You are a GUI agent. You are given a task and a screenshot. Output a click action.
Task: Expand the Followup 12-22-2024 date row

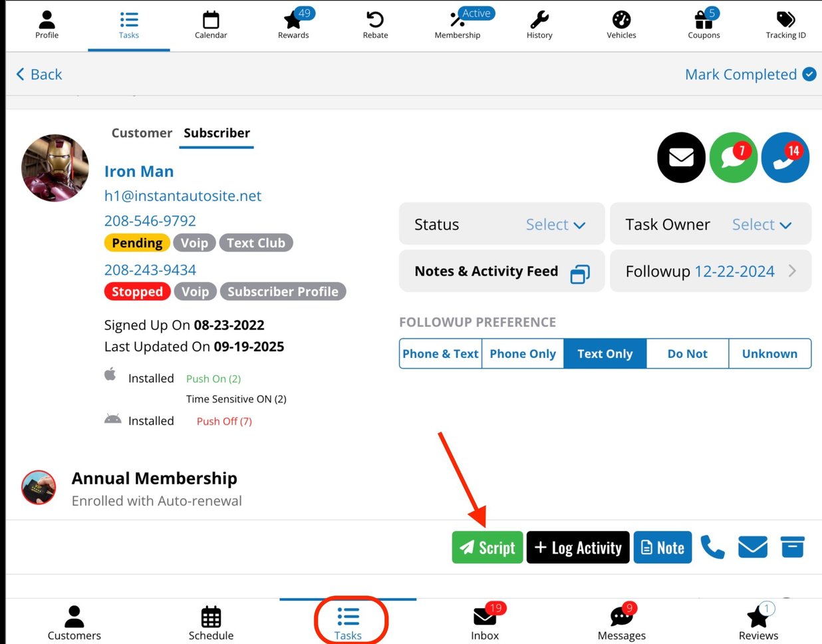(x=710, y=271)
